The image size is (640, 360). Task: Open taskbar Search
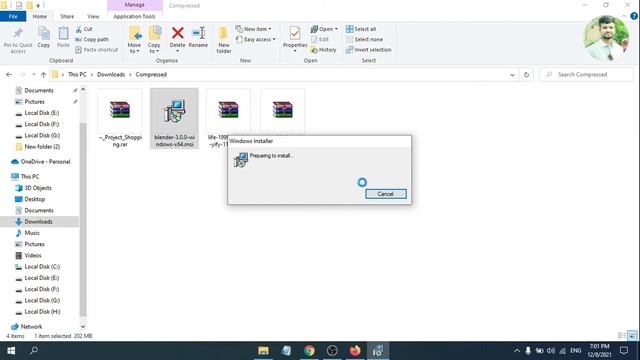[34, 351]
